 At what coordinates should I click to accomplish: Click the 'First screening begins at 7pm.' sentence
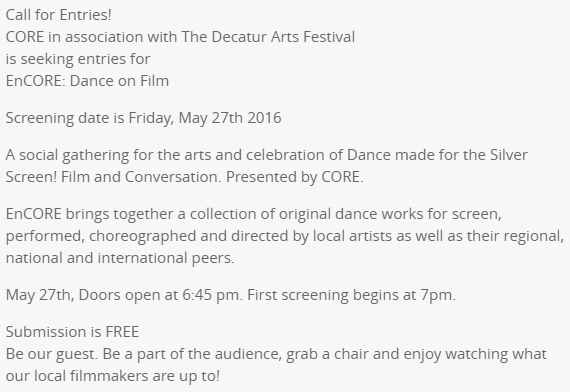coord(351,295)
